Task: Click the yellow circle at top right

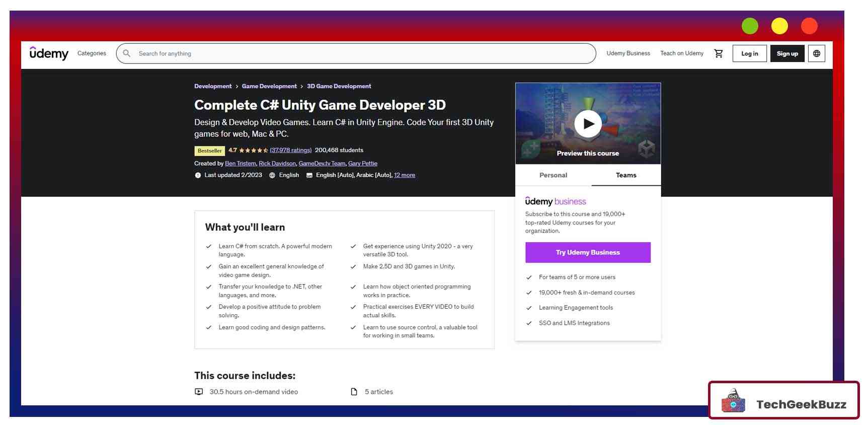Action: [x=779, y=26]
